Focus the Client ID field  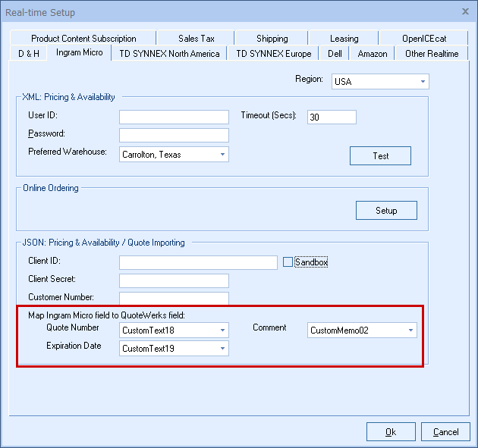[x=198, y=262]
